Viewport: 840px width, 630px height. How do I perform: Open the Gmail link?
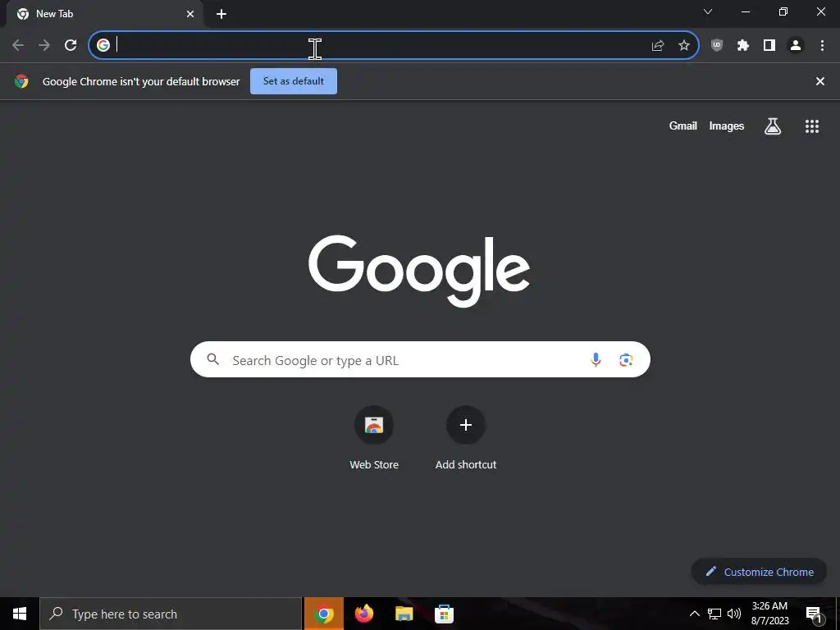(683, 126)
